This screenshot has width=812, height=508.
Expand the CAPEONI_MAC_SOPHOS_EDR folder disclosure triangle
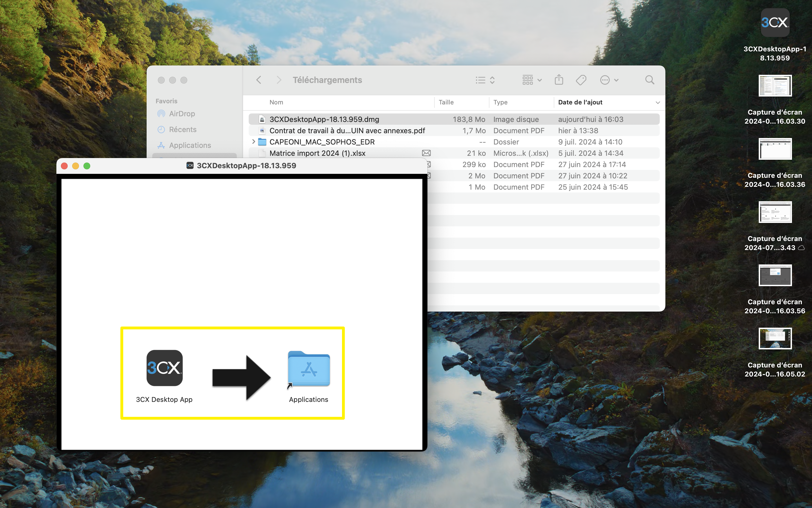pos(254,142)
